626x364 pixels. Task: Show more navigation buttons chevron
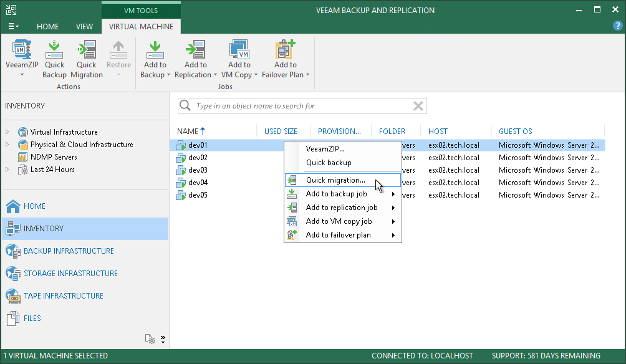[163, 339]
